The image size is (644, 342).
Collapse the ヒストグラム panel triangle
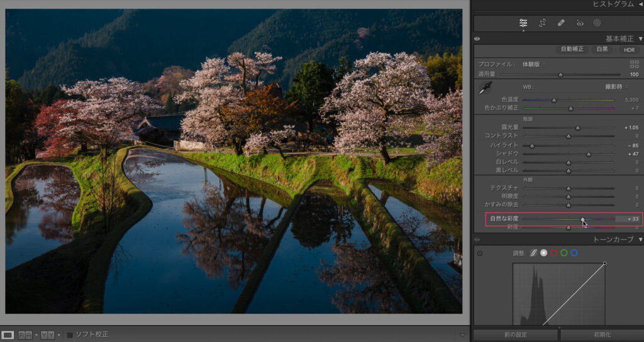[x=640, y=4]
